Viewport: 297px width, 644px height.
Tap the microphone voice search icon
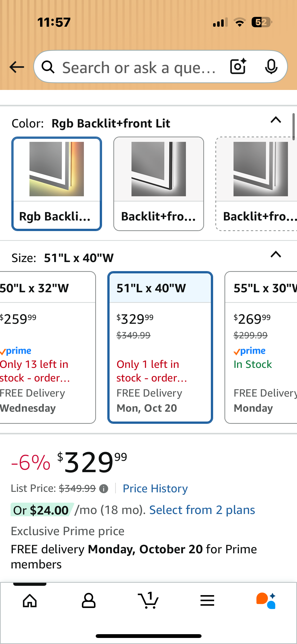tap(271, 67)
